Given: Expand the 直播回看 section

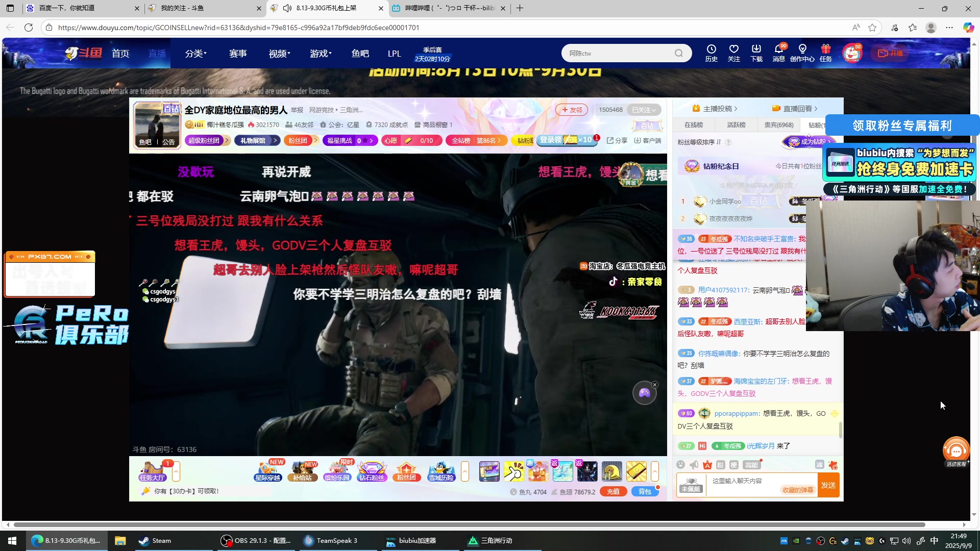Looking at the screenshot, I should 795,108.
